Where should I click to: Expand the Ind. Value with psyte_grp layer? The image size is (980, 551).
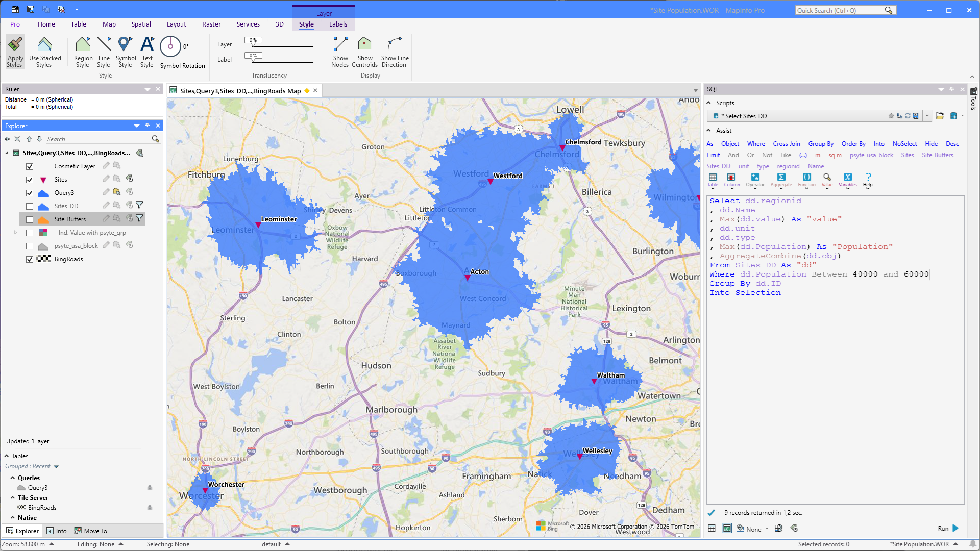click(x=15, y=233)
